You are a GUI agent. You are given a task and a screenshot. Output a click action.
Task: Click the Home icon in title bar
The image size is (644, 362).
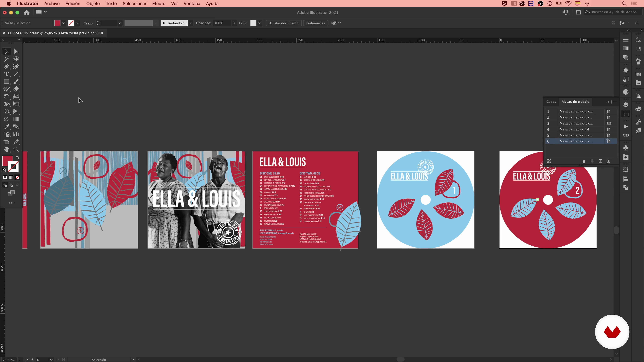point(27,12)
